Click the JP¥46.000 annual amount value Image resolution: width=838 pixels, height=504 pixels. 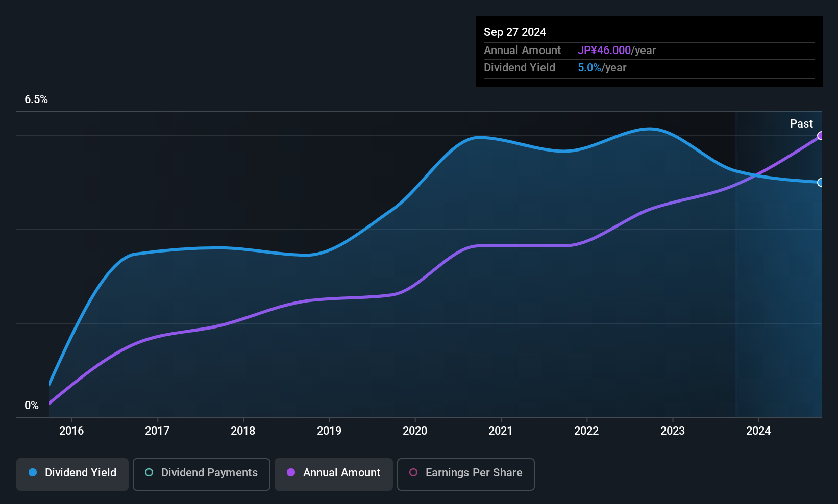[604, 50]
